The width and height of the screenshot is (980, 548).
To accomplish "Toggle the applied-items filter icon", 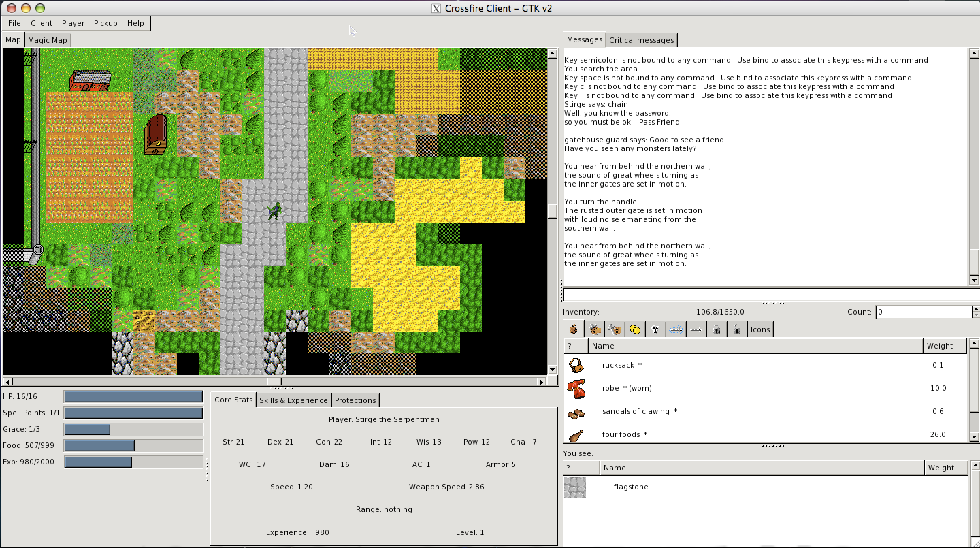I will pos(594,329).
